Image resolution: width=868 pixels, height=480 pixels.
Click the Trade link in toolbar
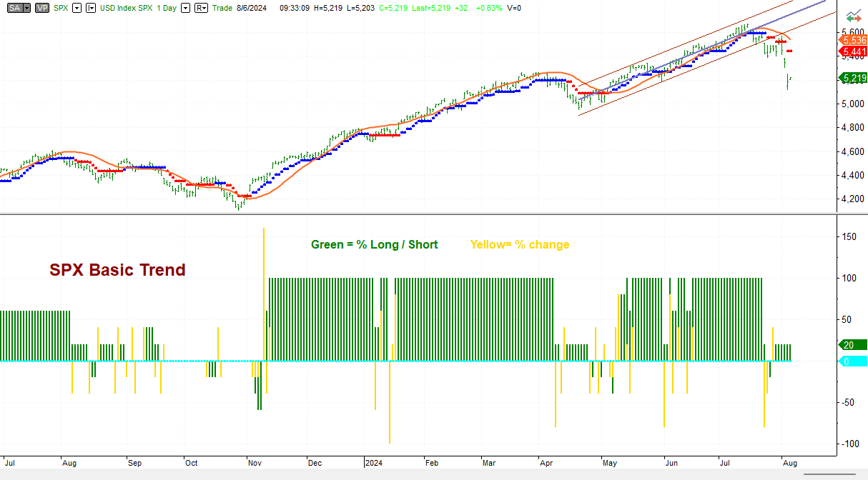[222, 8]
